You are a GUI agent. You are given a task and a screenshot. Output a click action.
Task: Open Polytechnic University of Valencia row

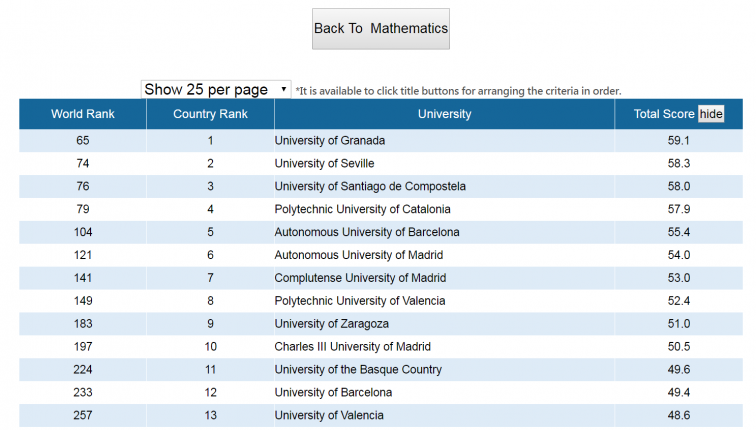click(360, 301)
